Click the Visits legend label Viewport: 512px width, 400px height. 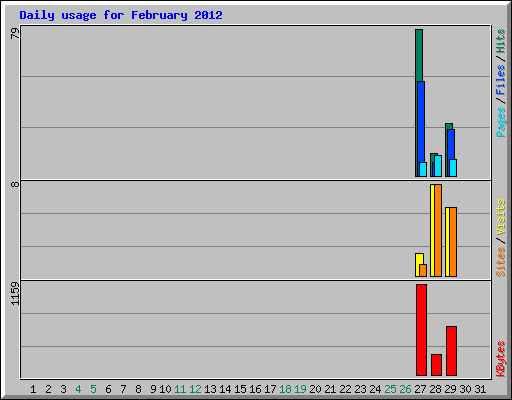pos(501,217)
